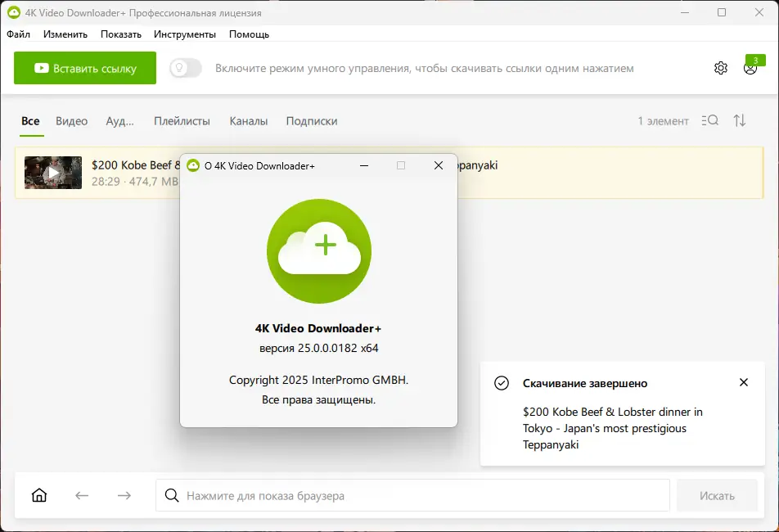Click the checkmark icon in notification
Viewport: 779px width, 532px height.
point(502,383)
